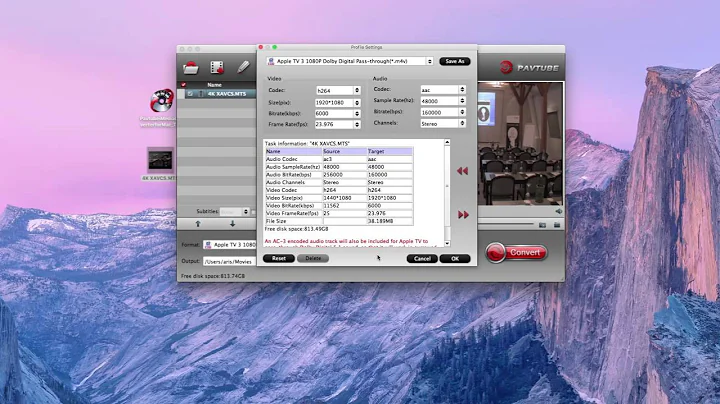
Task: Open the load files folder icon
Action: pos(191,68)
